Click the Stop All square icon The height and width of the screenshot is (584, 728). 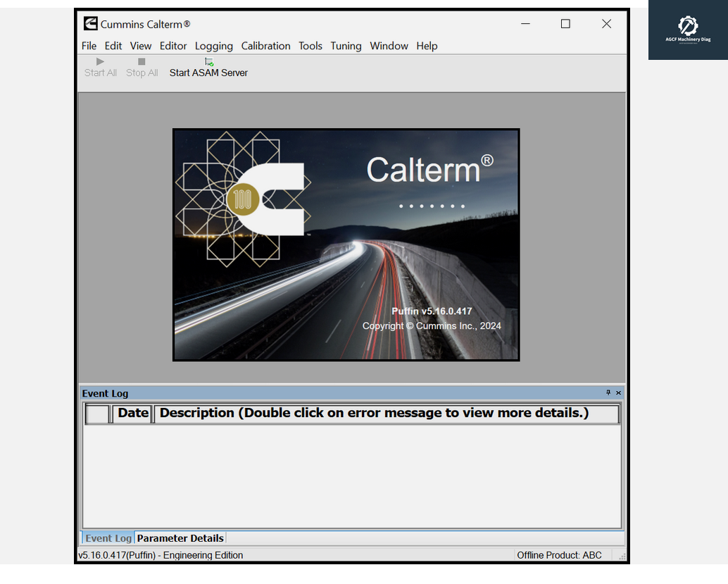(x=141, y=62)
